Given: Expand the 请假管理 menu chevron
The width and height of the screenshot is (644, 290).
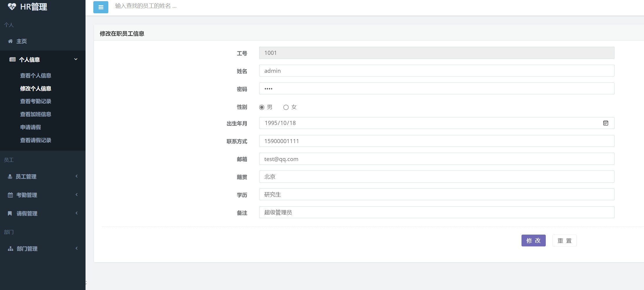Looking at the screenshot, I should (x=77, y=213).
